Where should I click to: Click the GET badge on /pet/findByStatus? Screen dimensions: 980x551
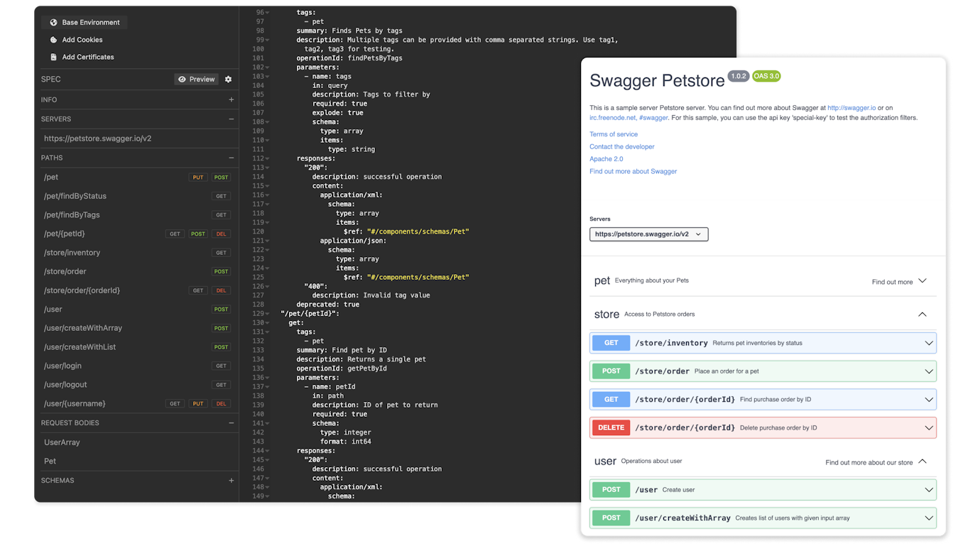coord(221,195)
